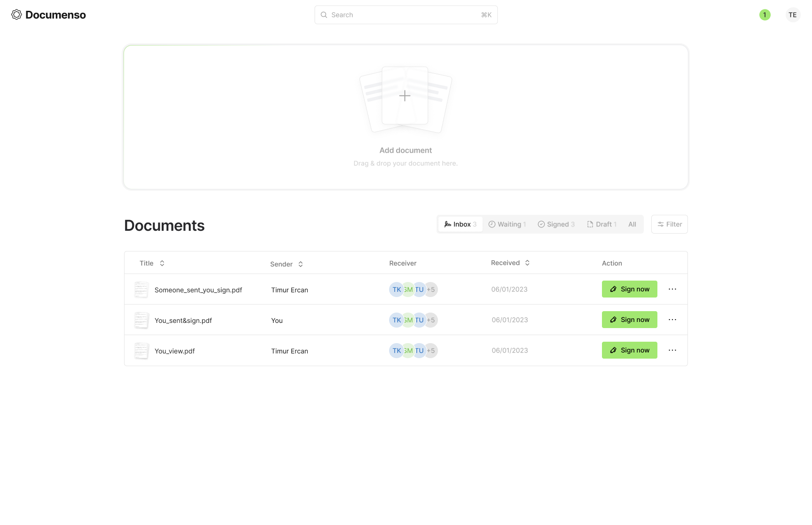Click the document icon next to You_view.pdf
Viewport: 812px width, 525px height.
click(x=141, y=351)
